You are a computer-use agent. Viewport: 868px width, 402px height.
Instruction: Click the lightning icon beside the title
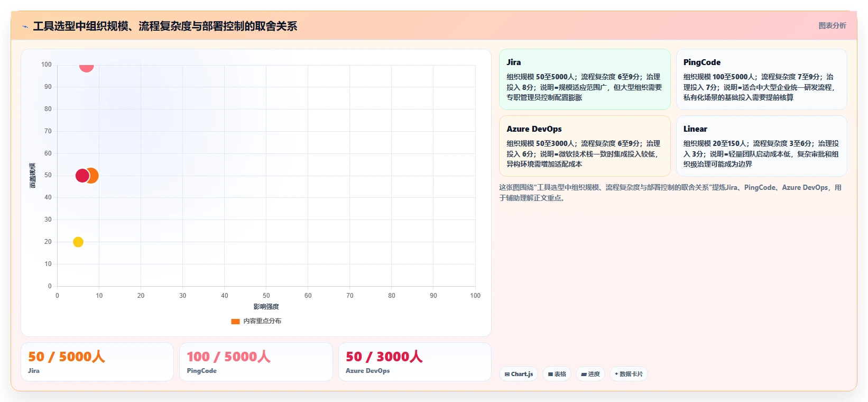point(25,26)
